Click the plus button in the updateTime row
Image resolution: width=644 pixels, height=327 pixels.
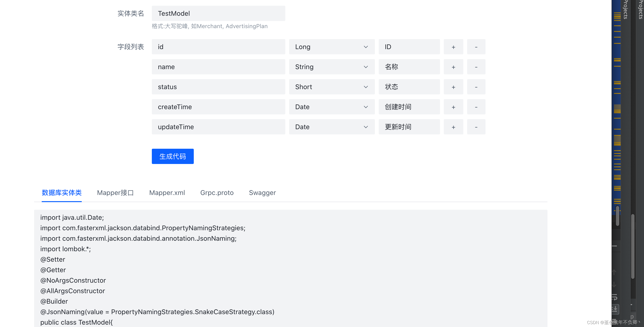453,127
